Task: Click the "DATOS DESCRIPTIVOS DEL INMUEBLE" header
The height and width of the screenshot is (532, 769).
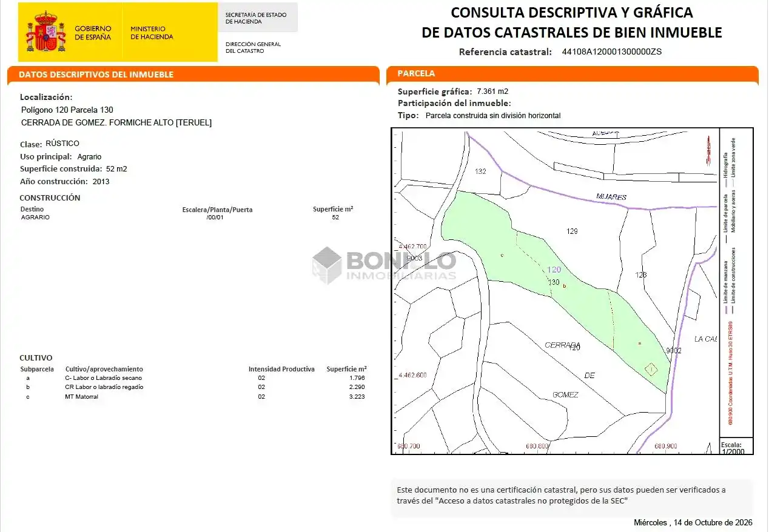Action: [96, 75]
